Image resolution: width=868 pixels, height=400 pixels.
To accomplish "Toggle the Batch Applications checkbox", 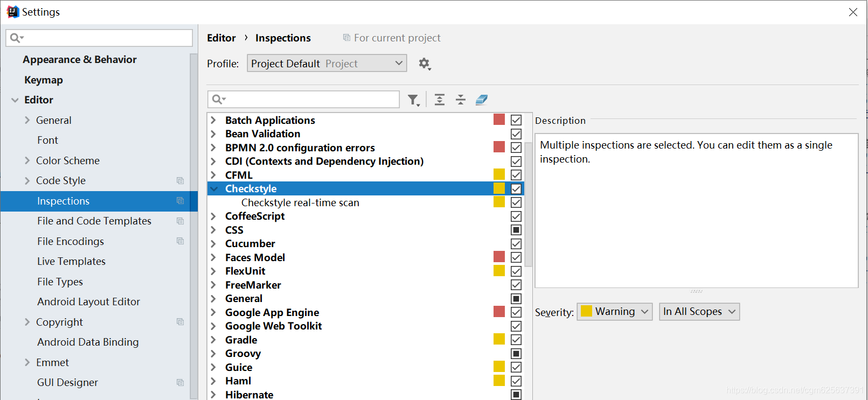I will [x=516, y=120].
